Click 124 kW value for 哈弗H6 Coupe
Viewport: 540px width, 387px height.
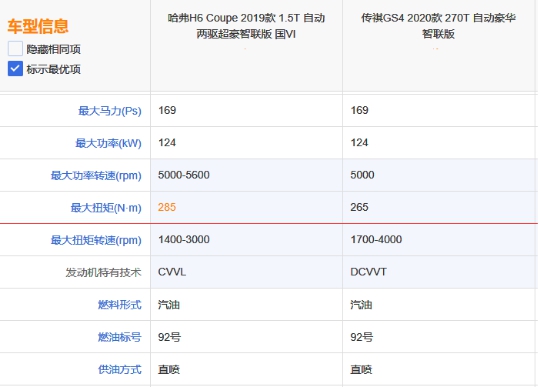click(x=167, y=143)
